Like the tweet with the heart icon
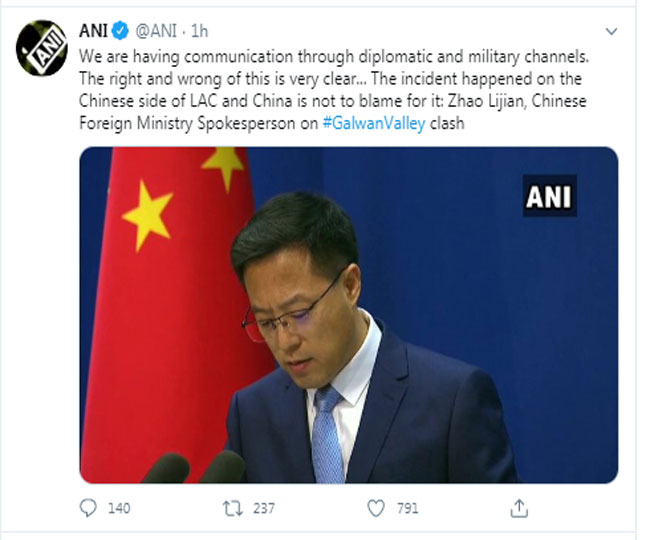The image size is (650, 540). (376, 508)
